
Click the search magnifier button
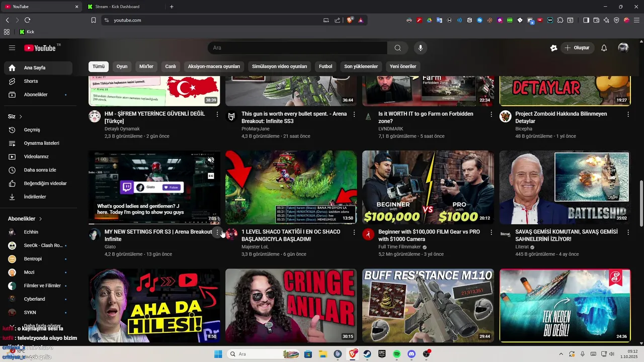coord(397,48)
